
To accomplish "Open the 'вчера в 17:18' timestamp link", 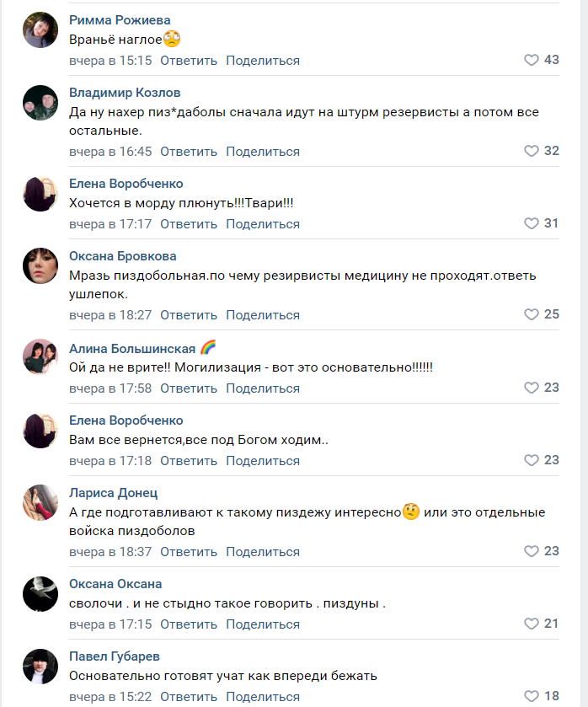I will coord(110,461).
